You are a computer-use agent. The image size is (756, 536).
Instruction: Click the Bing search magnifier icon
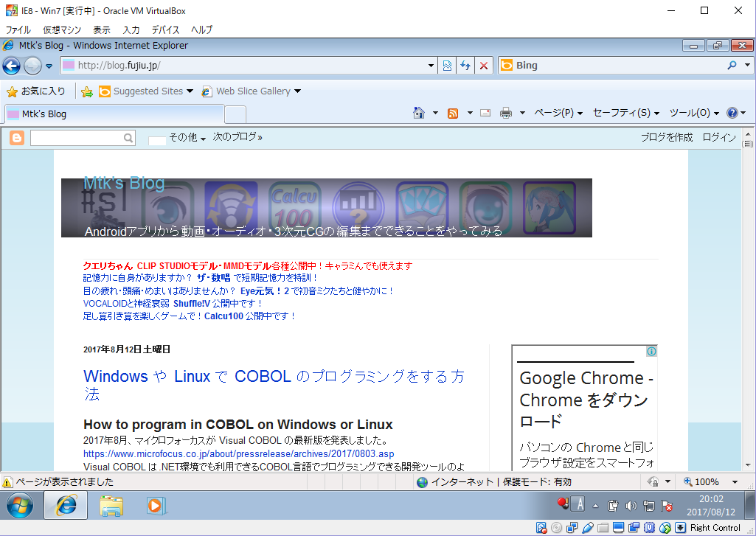click(x=732, y=65)
